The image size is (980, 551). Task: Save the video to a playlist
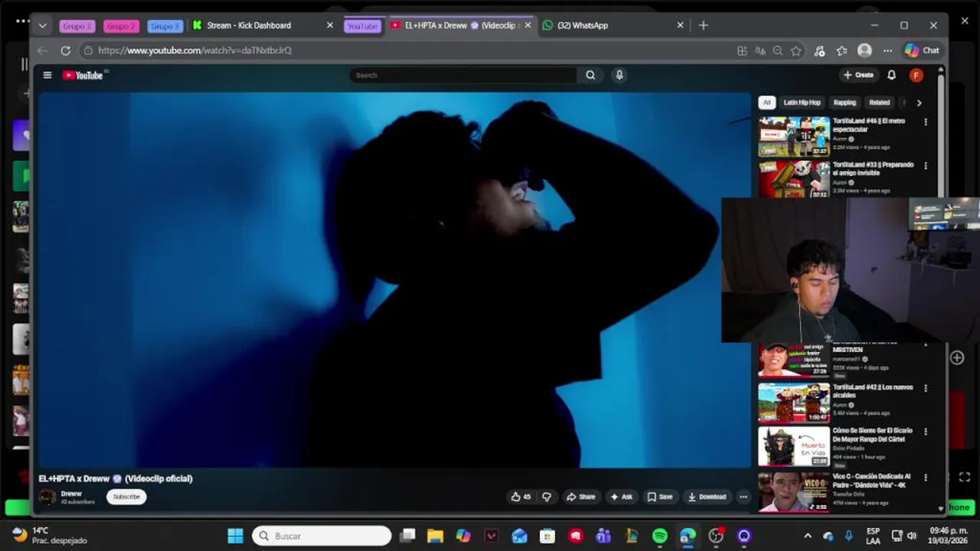coord(660,497)
